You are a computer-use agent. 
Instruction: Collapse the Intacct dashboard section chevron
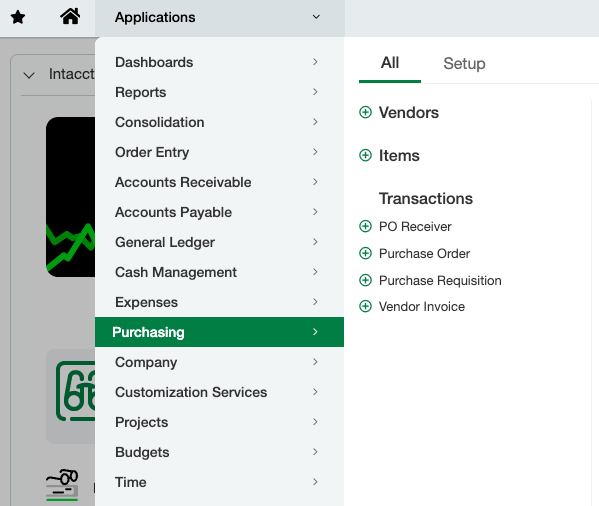[x=29, y=75]
